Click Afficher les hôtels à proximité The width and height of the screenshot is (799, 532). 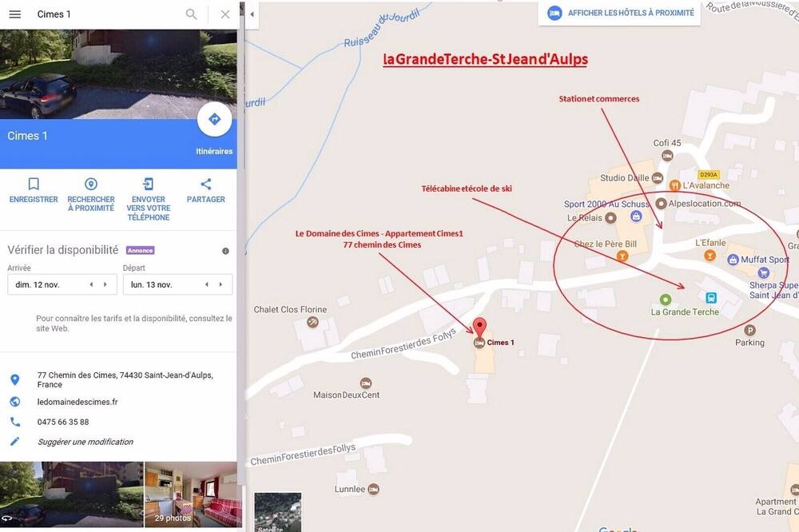tap(620, 13)
